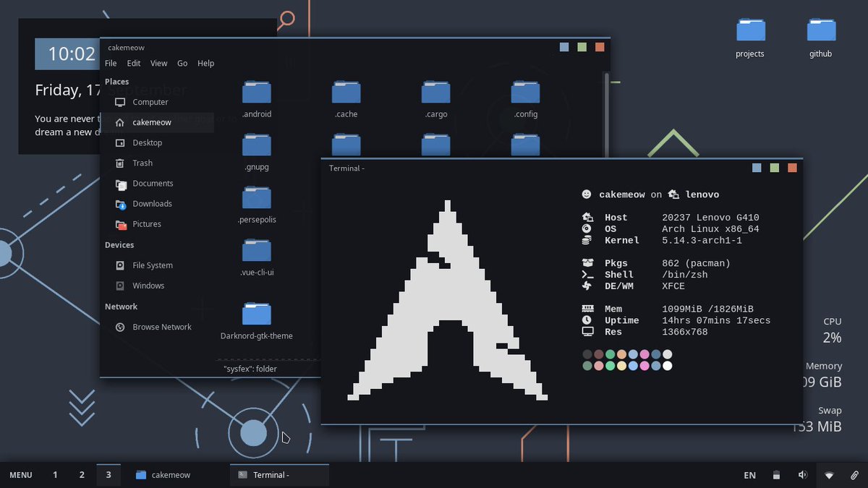868x488 pixels.
Task: Click the 1099MiB /1826MiB memory text
Action: 707,309
